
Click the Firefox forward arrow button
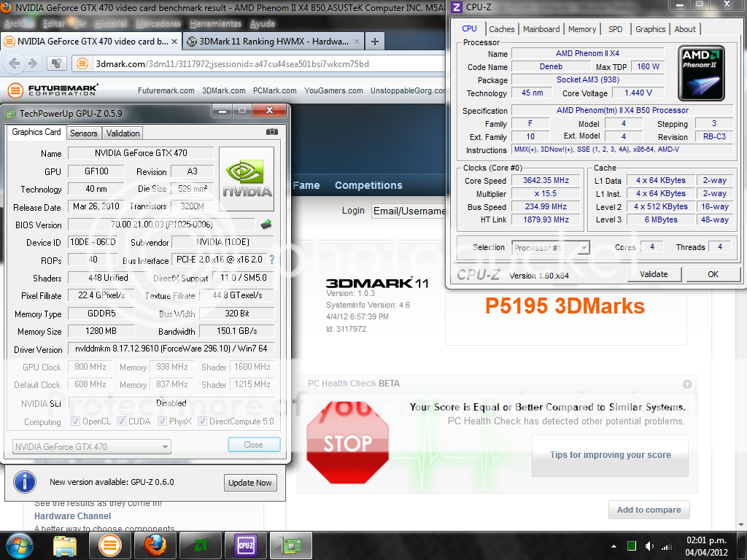point(32,63)
